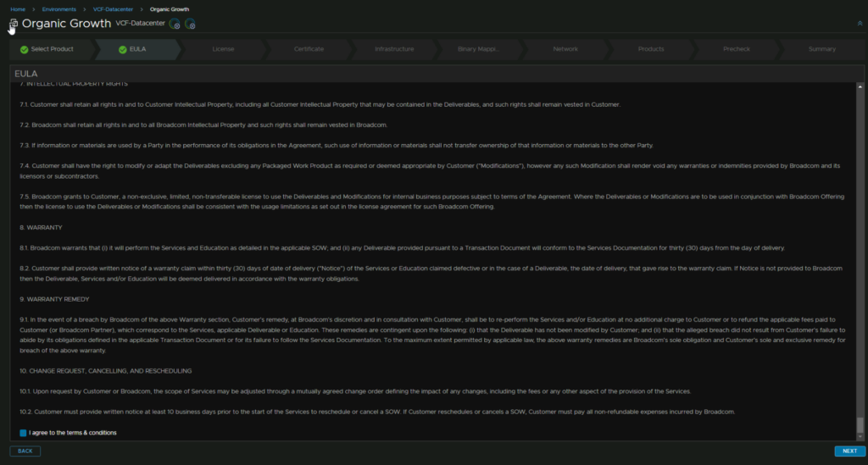
Task: Click the EULA scrollbar thumb
Action: point(860,424)
